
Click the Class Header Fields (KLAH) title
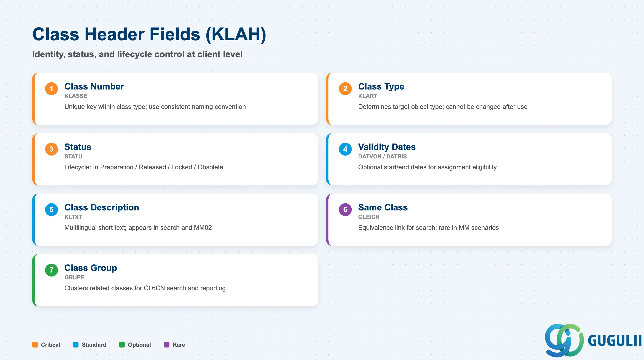coord(149,34)
